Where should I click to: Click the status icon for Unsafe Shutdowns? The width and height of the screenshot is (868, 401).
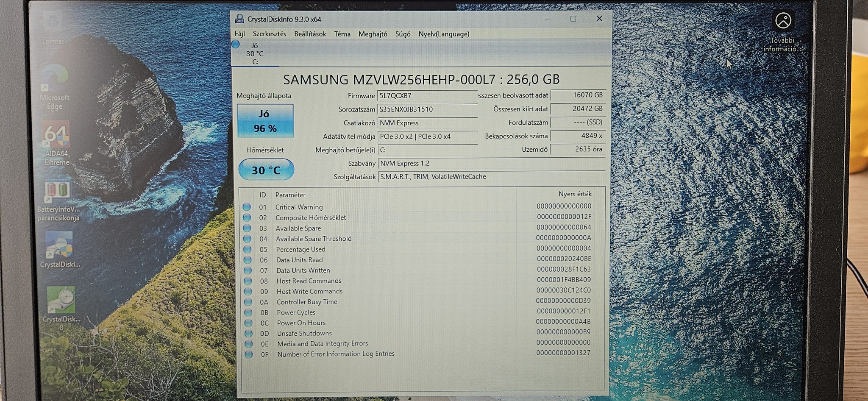[249, 334]
